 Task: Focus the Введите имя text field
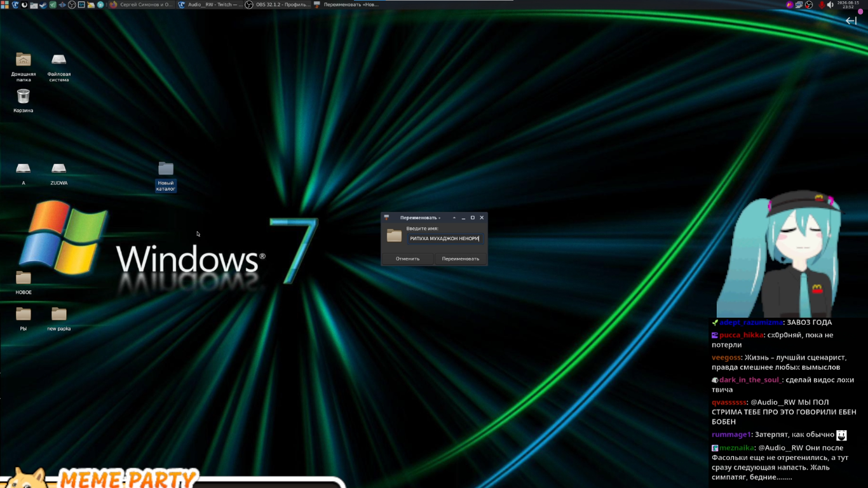point(445,239)
